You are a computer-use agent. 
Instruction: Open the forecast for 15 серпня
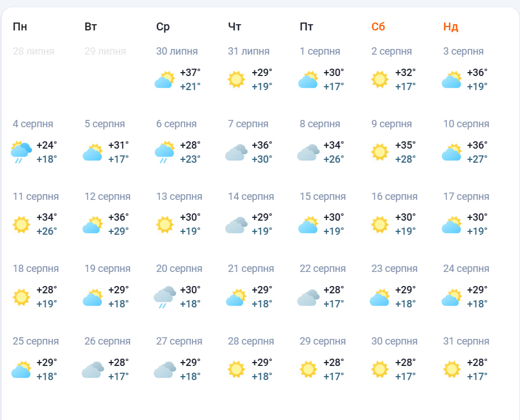(x=322, y=196)
